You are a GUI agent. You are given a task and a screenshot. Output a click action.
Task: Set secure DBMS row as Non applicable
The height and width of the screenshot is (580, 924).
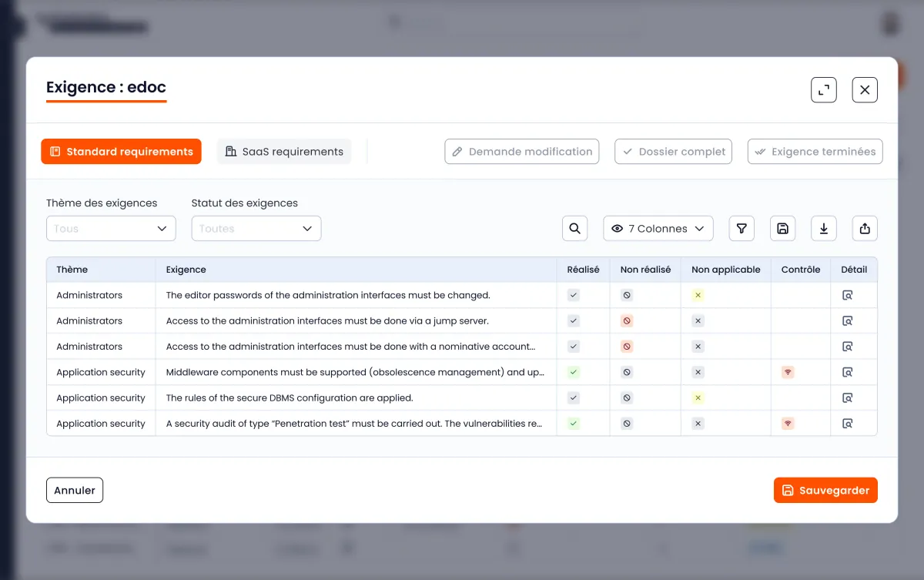(x=698, y=398)
